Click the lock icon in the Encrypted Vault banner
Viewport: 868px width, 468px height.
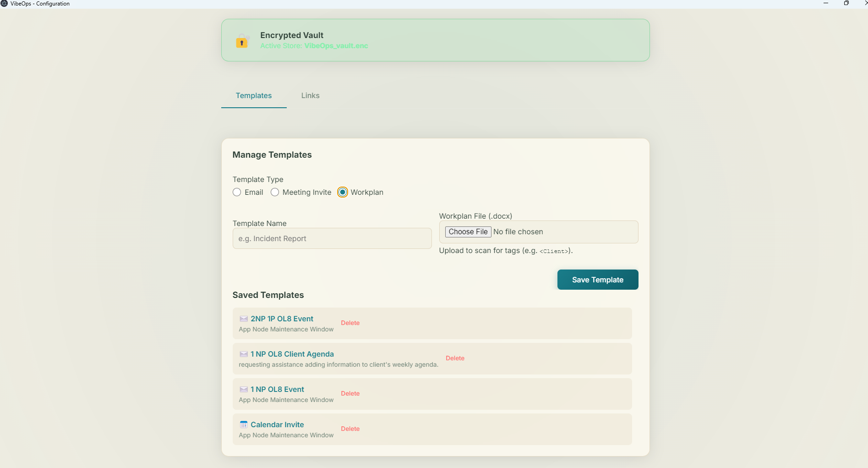[242, 41]
